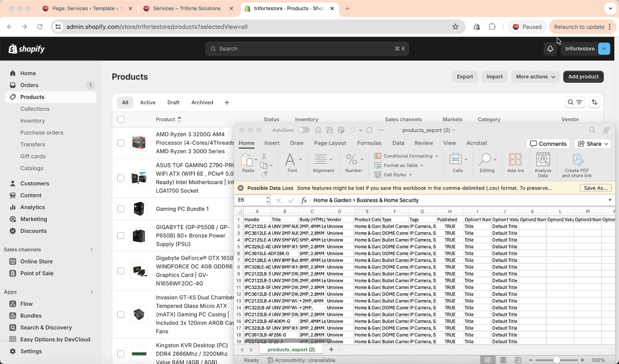Viewport: 619px width, 364px height.
Task: Select the Kingston KVR Desktop RAM checkbox
Action: click(121, 354)
